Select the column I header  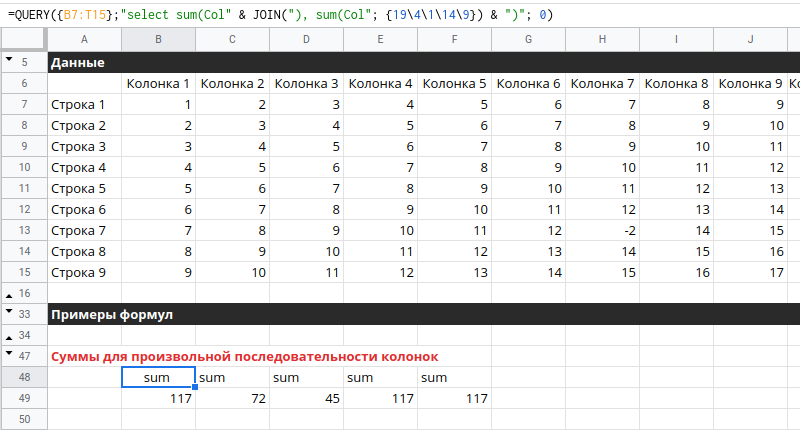point(676,40)
